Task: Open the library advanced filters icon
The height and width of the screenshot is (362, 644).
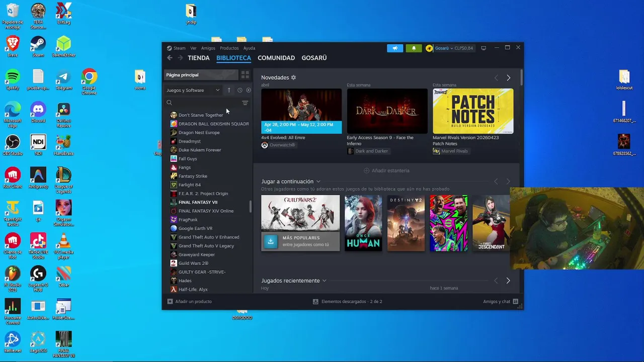Action: click(245, 103)
